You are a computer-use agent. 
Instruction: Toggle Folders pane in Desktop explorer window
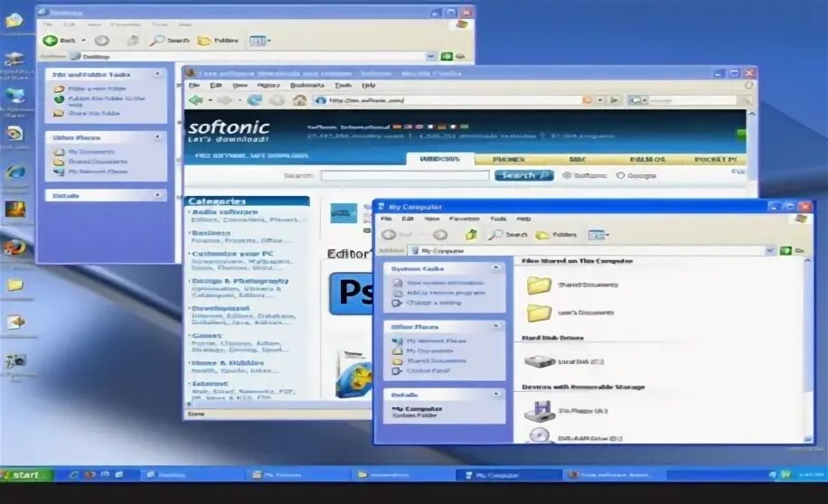coord(218,40)
